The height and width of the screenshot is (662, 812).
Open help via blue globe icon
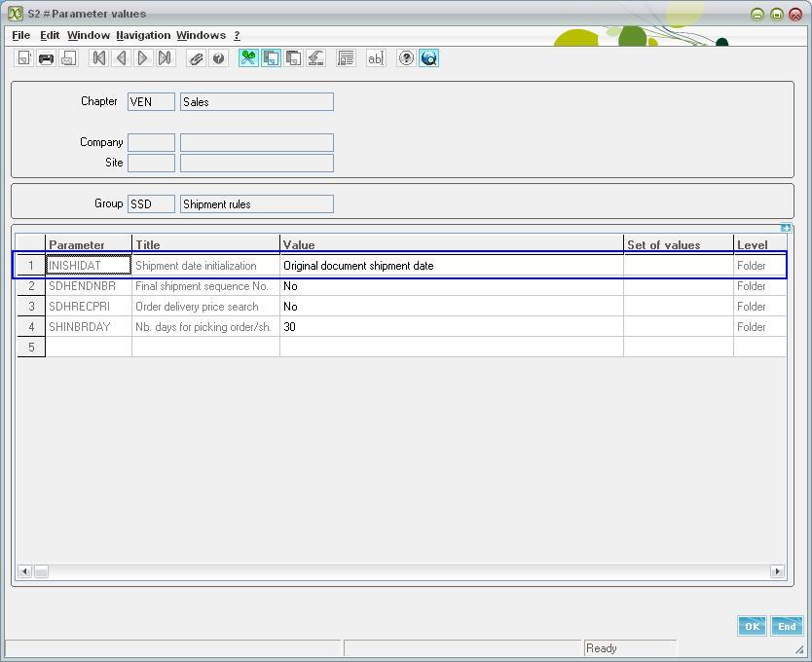pos(428,58)
